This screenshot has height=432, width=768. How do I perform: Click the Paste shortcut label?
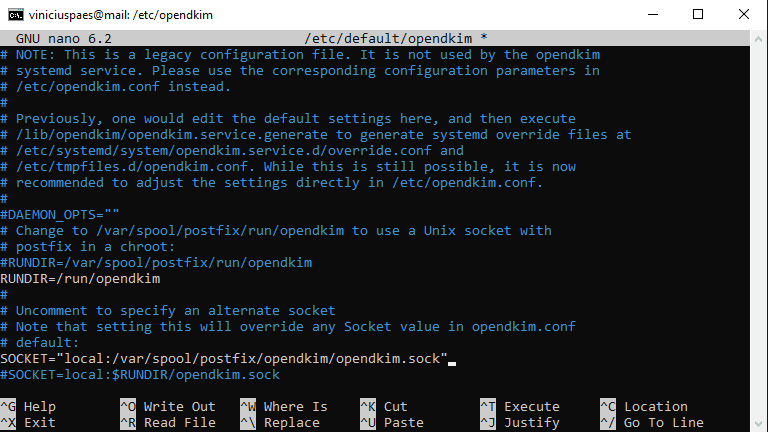(x=403, y=422)
